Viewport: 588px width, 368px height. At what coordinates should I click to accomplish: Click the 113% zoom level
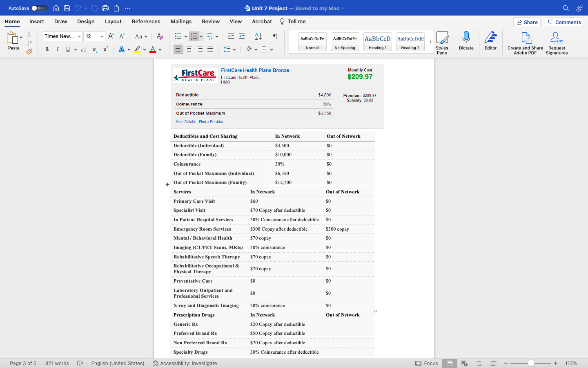571,363
